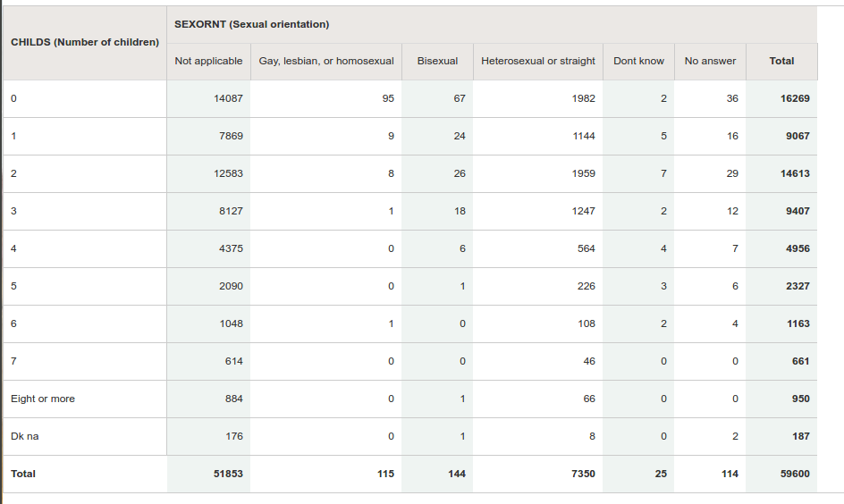Select the bottom Total row label
This screenshot has height=504, width=844.
click(x=23, y=474)
